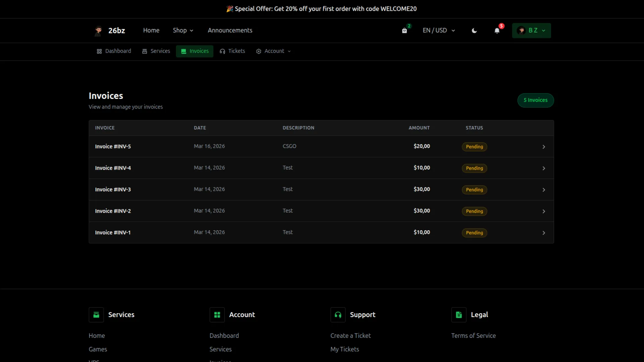The image size is (644, 362).
Task: Click the Pending status badge on INV-3
Action: coord(474,190)
